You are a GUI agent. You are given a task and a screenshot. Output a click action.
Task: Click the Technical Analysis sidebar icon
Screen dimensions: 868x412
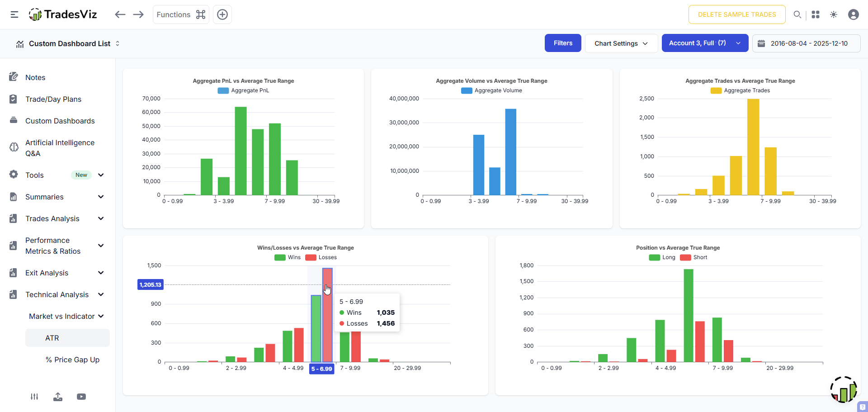13,294
